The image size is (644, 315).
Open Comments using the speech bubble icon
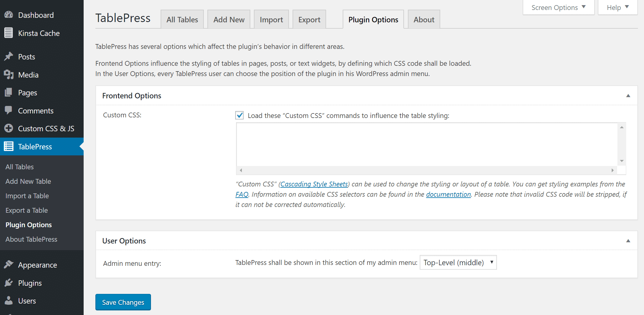(9, 110)
